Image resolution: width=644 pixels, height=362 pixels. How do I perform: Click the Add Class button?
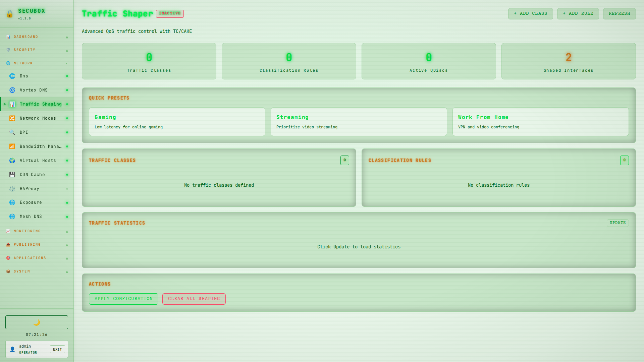[530, 14]
